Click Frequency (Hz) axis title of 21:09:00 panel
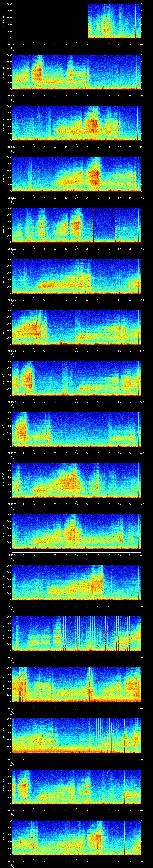The height and width of the screenshot is (868, 153). tap(3, 21)
